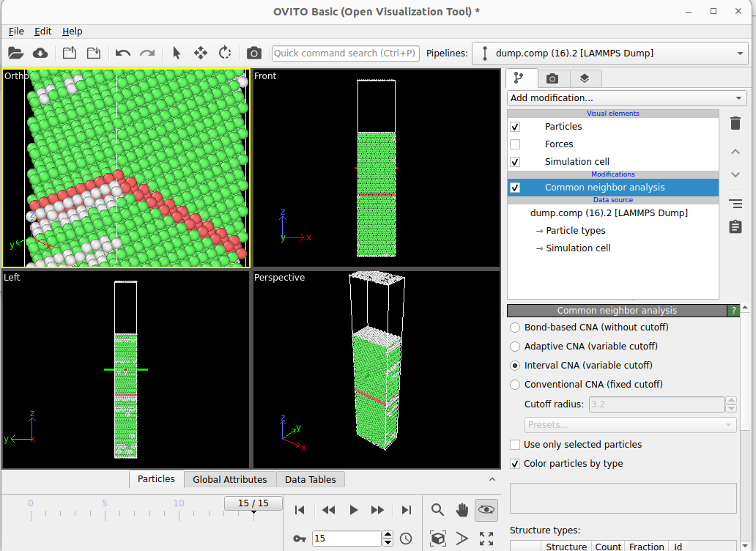Increment the current frame number spinner
Screen dimensions: 756x551
tap(388, 535)
